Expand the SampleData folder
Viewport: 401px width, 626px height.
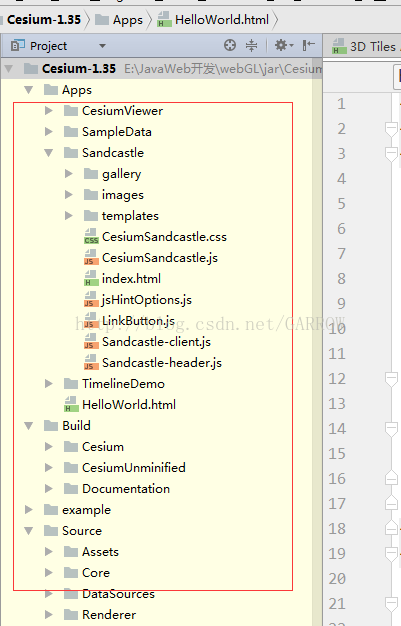tap(49, 132)
